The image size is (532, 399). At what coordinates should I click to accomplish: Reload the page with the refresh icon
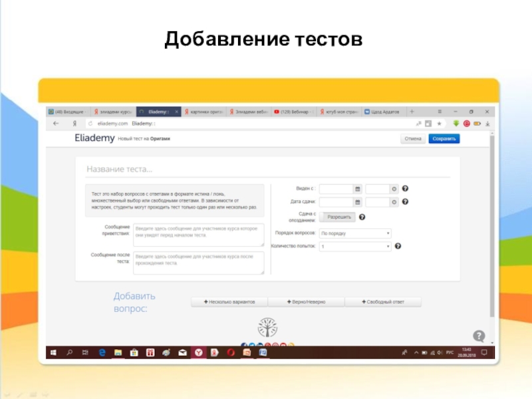click(90, 124)
